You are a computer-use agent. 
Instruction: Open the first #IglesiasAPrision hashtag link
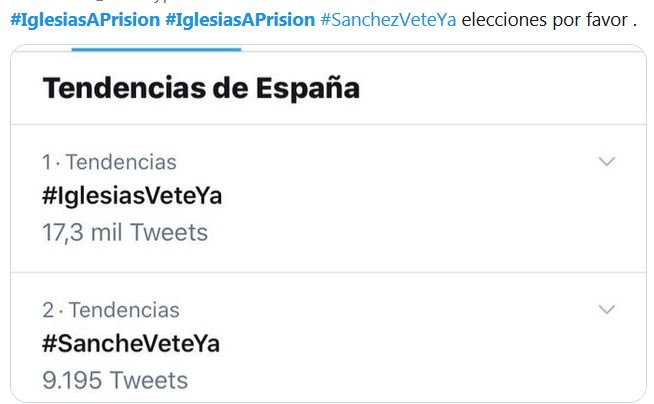pos(83,20)
